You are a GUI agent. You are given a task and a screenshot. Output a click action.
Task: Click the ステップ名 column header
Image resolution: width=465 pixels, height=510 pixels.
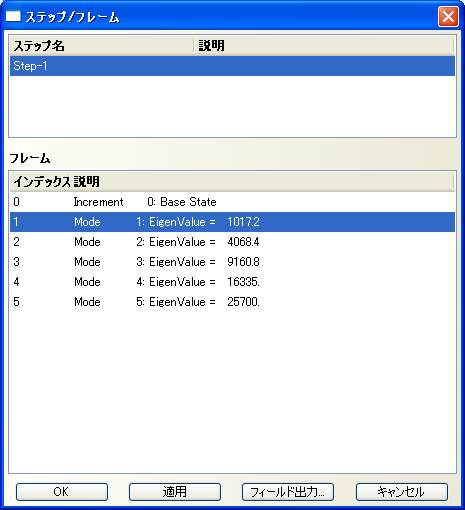pyautogui.click(x=101, y=46)
